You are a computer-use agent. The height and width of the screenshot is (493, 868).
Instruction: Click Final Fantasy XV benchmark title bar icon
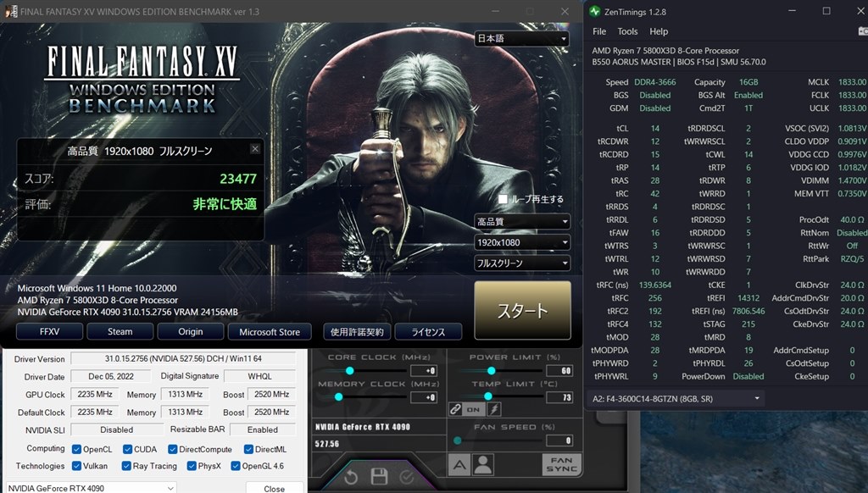point(10,11)
